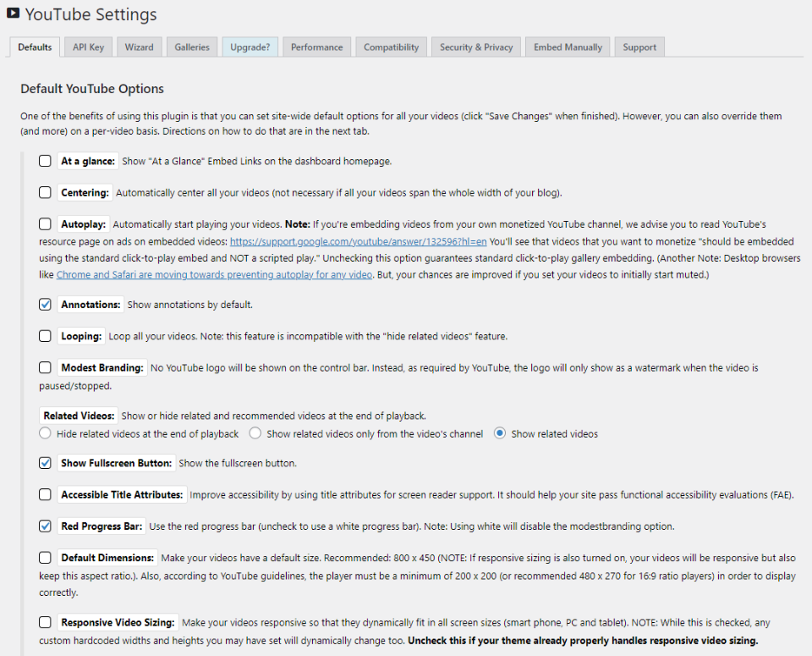Switch to the Performance tab

pyautogui.click(x=317, y=47)
